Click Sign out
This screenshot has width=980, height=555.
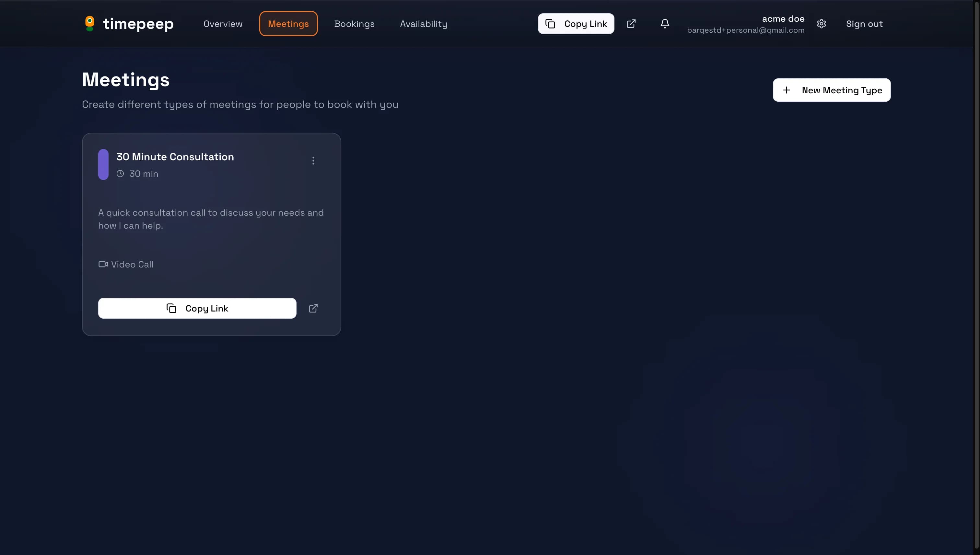coord(864,24)
